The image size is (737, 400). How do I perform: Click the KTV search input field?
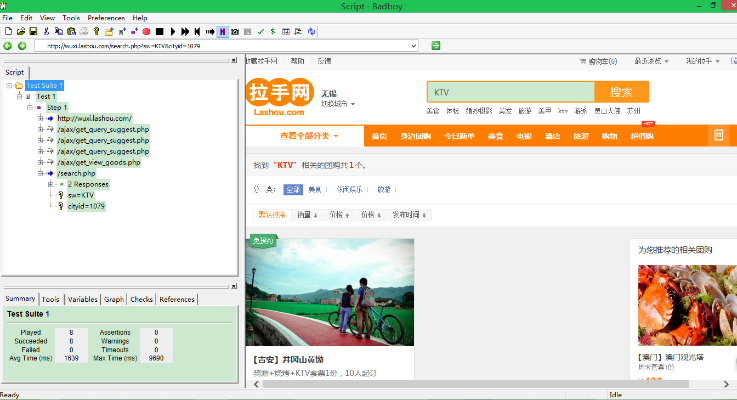510,92
